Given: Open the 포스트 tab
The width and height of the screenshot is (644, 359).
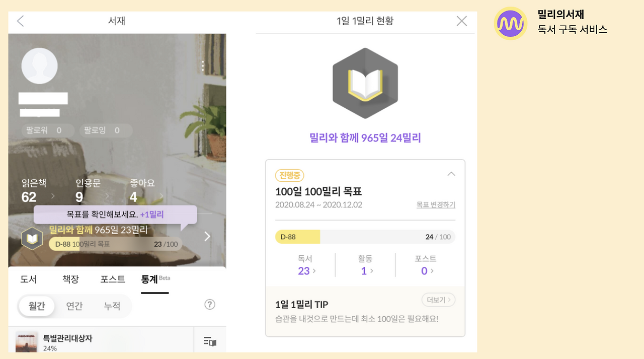Looking at the screenshot, I should pos(113,279).
